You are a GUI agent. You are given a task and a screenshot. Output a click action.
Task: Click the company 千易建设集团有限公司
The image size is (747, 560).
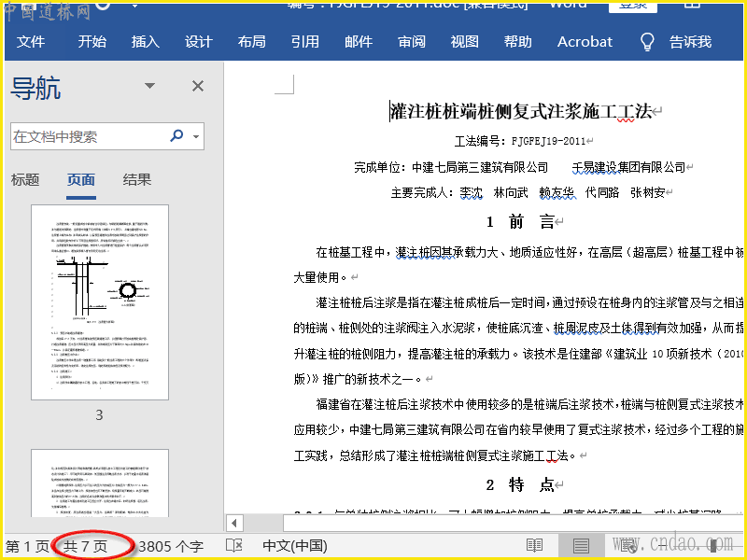point(628,167)
